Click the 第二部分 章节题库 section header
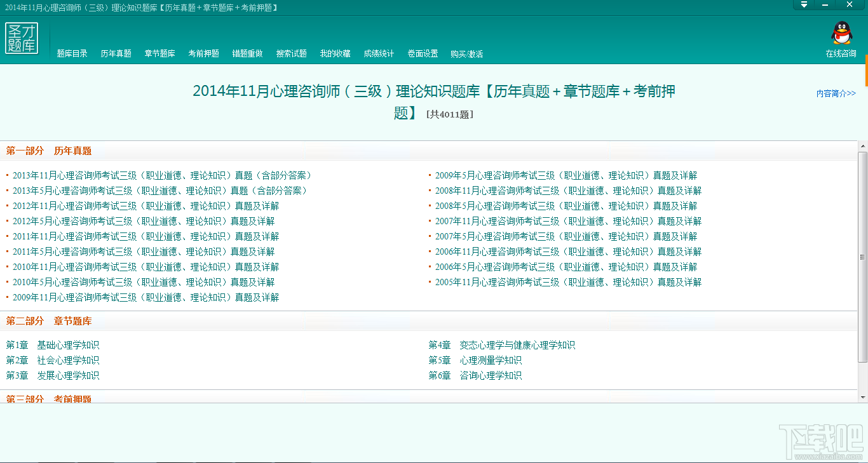868x463 pixels. point(49,321)
